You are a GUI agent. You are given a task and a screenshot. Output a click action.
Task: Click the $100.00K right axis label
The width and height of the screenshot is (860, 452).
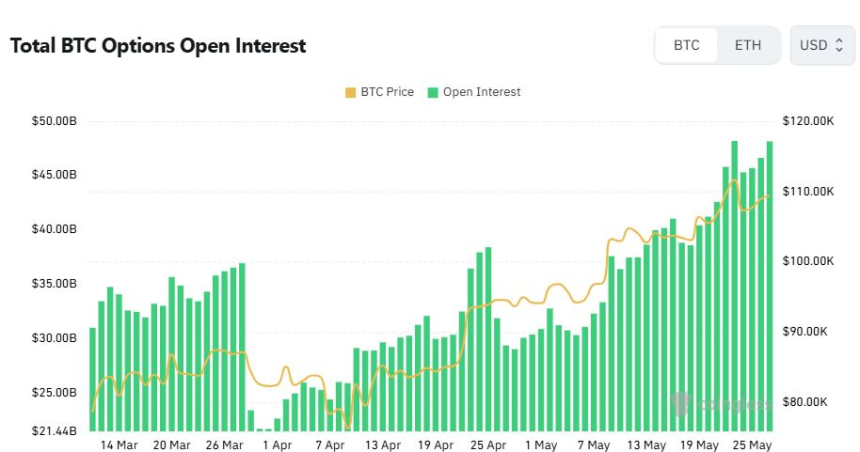click(808, 261)
